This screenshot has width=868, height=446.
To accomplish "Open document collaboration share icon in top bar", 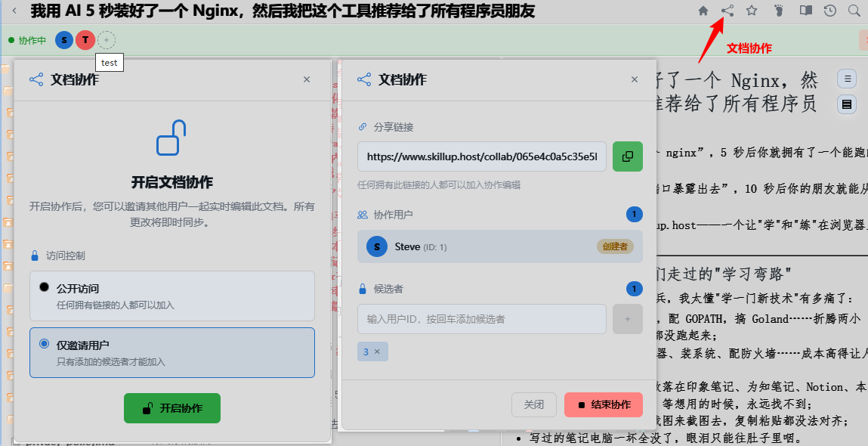I will [x=727, y=11].
